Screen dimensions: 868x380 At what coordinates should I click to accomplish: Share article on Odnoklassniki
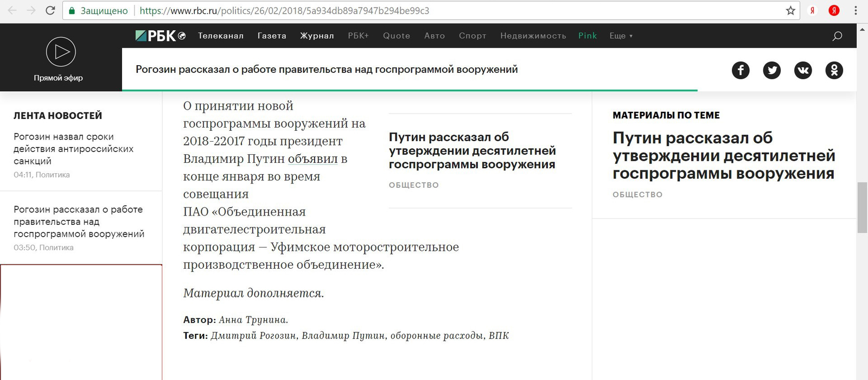pyautogui.click(x=834, y=70)
